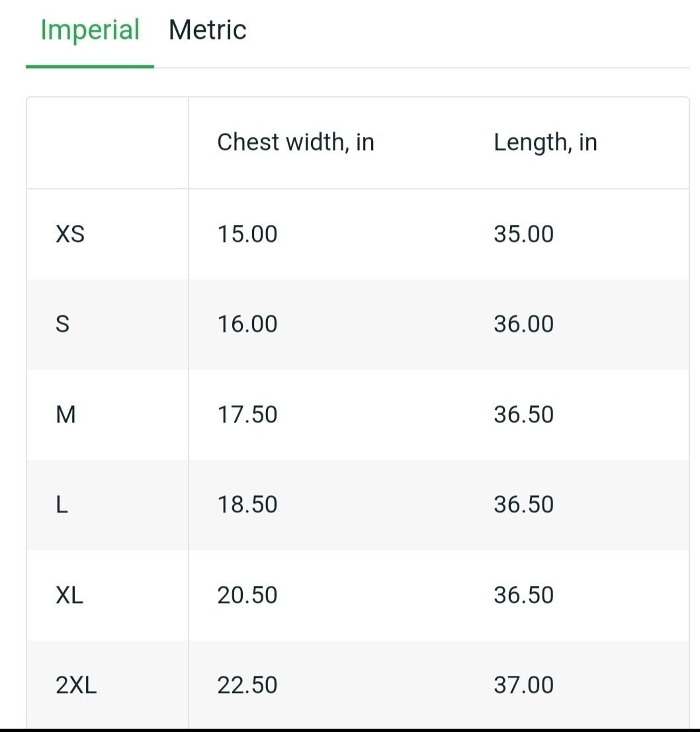Select the L size row label
The width and height of the screenshot is (700, 732).
click(x=62, y=505)
